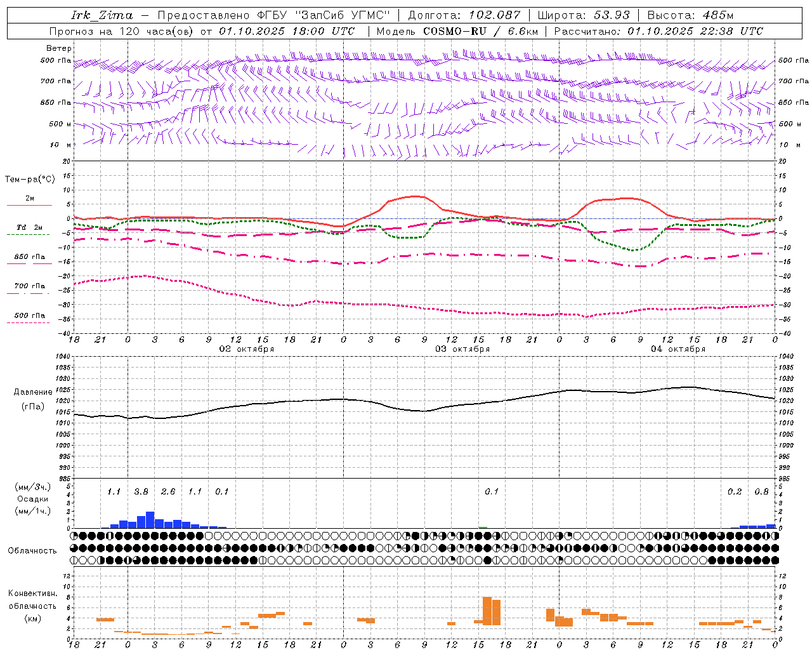This screenshot has height=650, width=812.
Task: Click the Ветер wind panel label
Action: pos(59,48)
